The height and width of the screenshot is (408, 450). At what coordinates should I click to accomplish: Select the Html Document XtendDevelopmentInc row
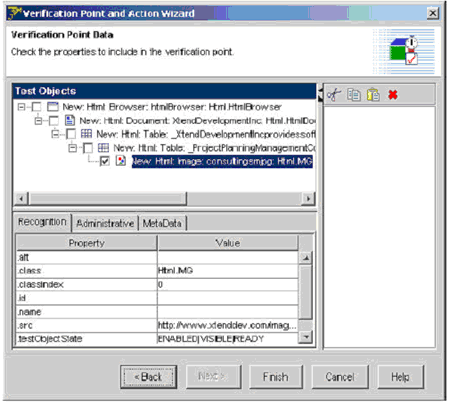coord(197,121)
